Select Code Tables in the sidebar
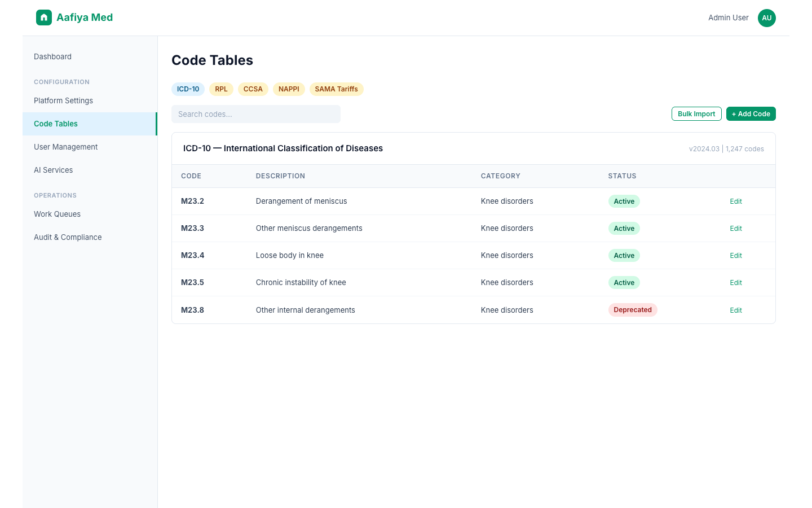Viewport: 812px width, 508px height. (x=90, y=124)
